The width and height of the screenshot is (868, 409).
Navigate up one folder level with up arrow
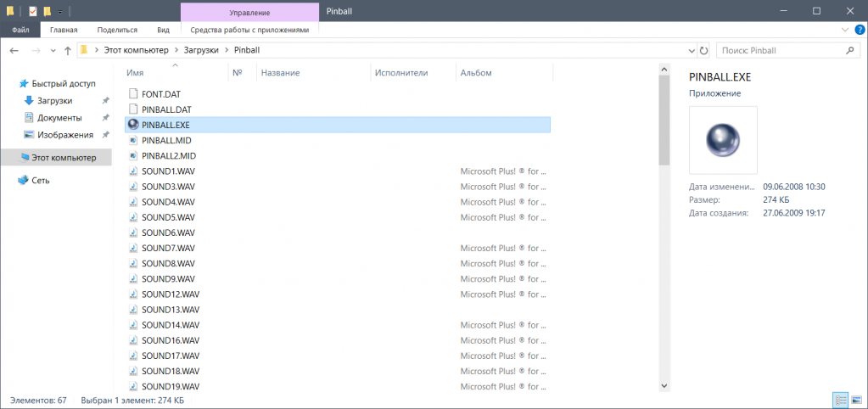pos(68,51)
